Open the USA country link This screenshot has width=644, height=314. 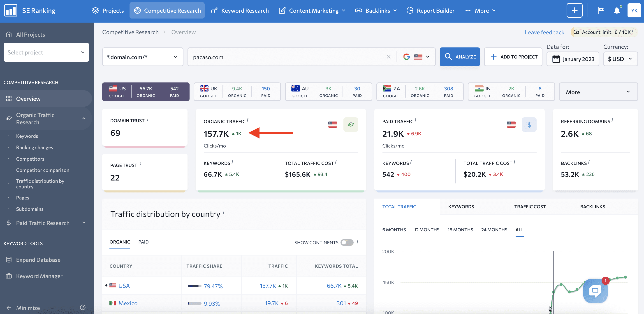click(124, 286)
